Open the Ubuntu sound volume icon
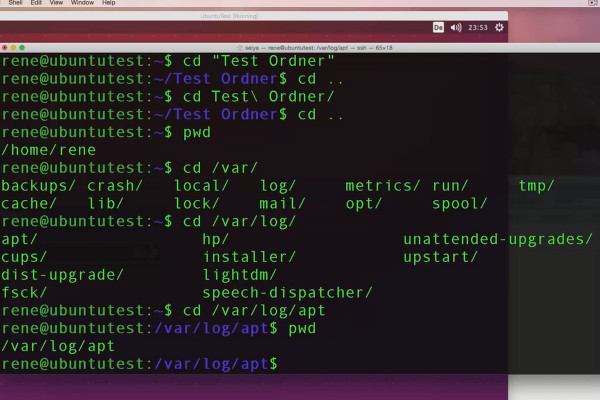 click(x=456, y=28)
